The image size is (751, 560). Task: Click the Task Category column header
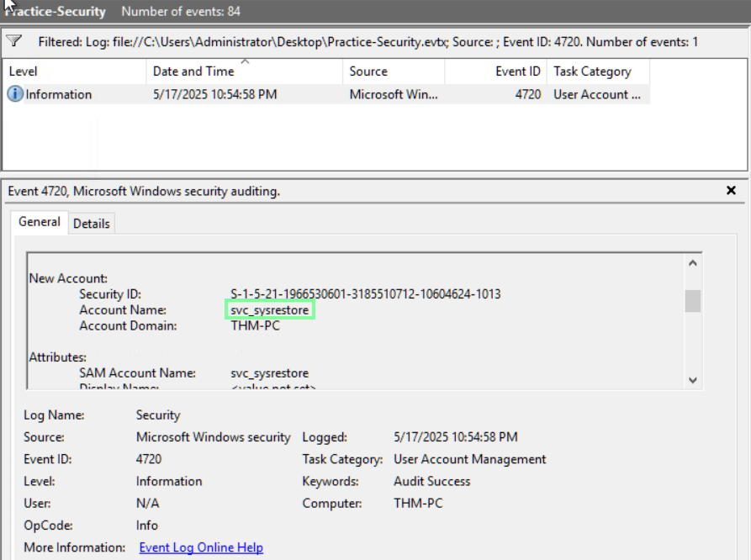592,71
